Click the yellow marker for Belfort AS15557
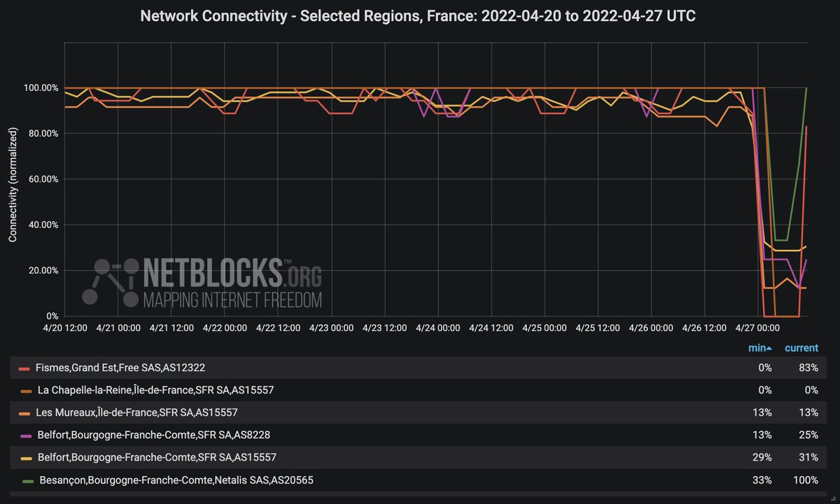Image resolution: width=840 pixels, height=504 pixels. click(x=24, y=457)
